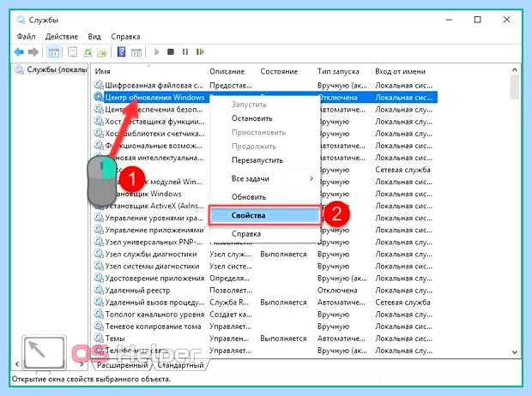Sort by the Вход от имени header
Image resolution: width=532 pixels, height=396 pixels.
400,71
